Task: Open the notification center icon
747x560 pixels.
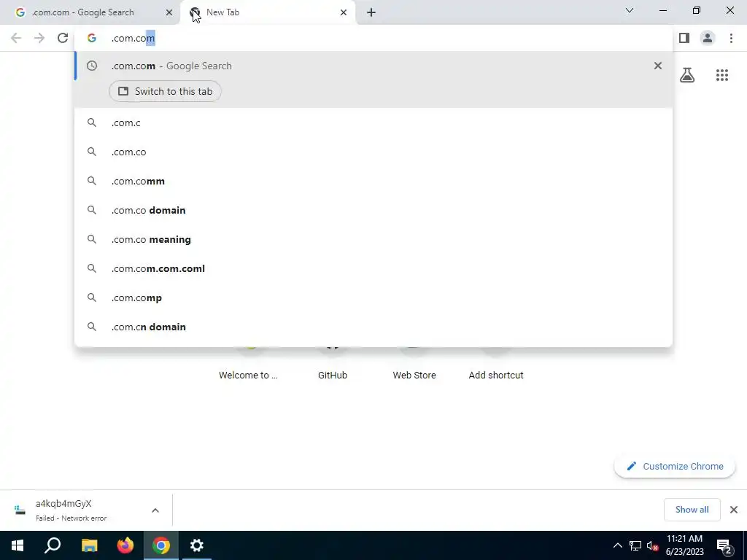Action: click(724, 546)
